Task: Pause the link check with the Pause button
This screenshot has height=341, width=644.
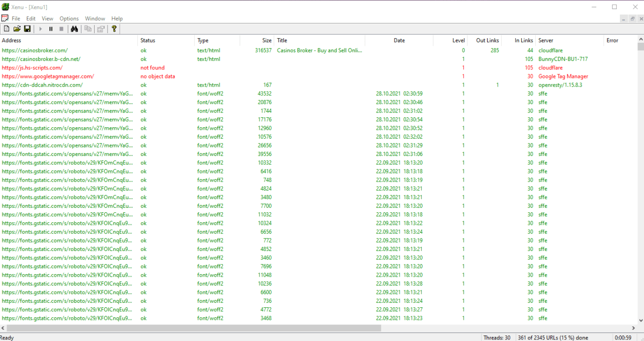Action: coord(51,29)
